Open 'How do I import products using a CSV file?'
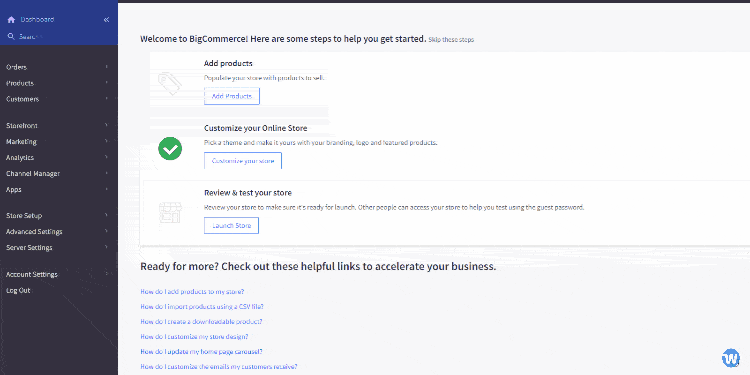Image resolution: width=750 pixels, height=375 pixels. [x=202, y=307]
